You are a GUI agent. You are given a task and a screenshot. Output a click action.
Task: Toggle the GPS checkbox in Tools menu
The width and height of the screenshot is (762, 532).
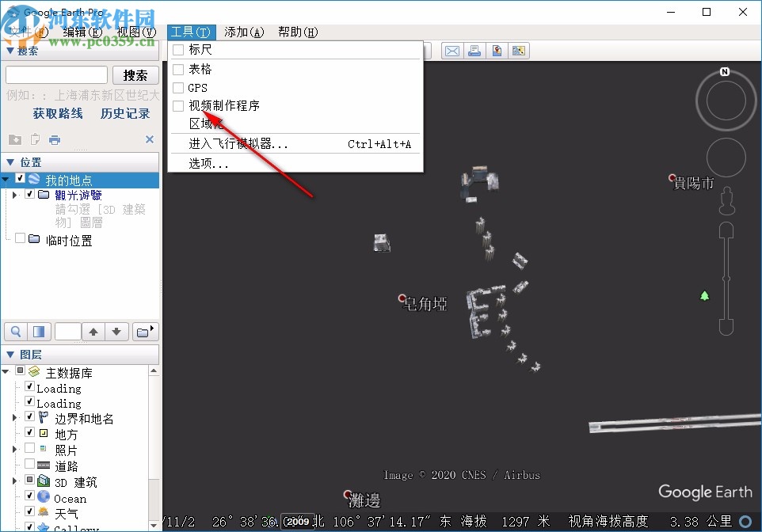(x=178, y=88)
